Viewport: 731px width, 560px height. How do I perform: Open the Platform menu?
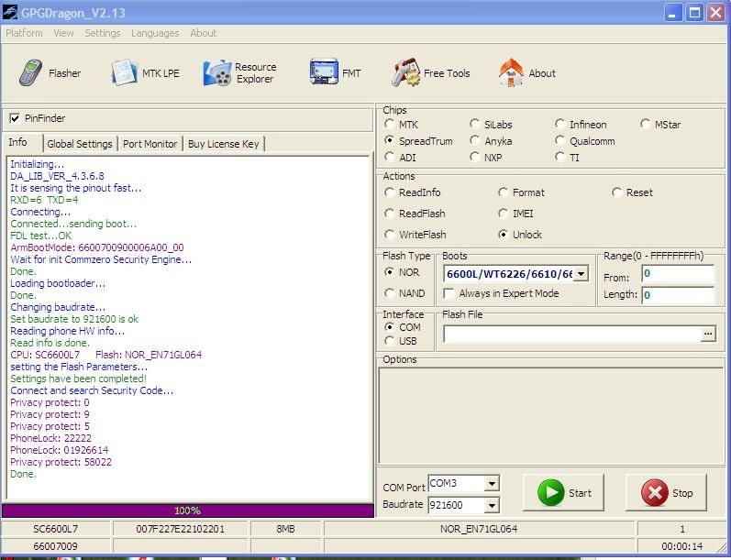tap(24, 33)
